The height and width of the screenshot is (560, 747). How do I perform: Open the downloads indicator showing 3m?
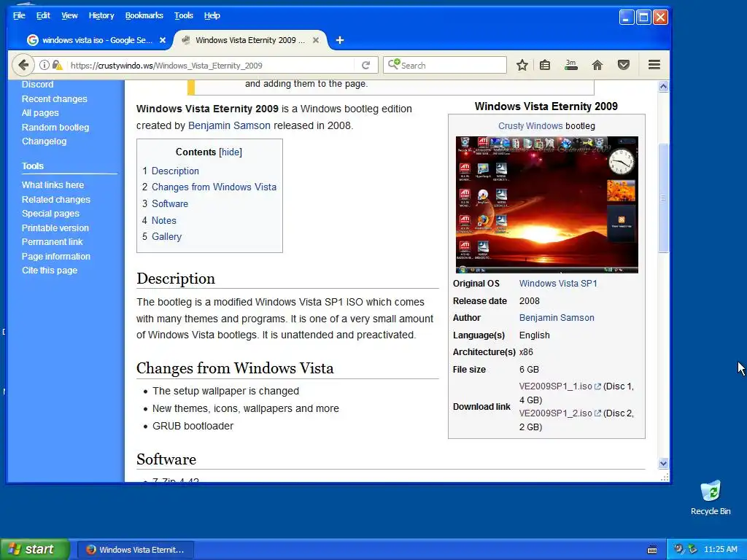tap(570, 65)
